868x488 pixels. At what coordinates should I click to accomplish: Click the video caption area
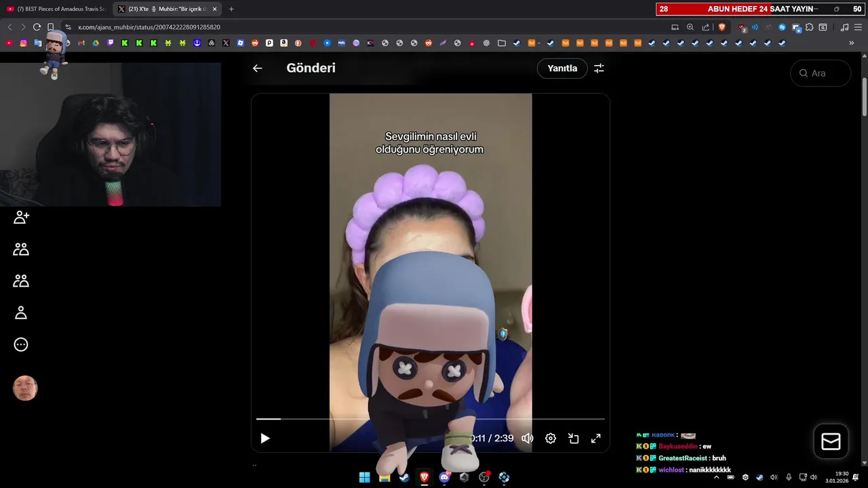tap(430, 142)
